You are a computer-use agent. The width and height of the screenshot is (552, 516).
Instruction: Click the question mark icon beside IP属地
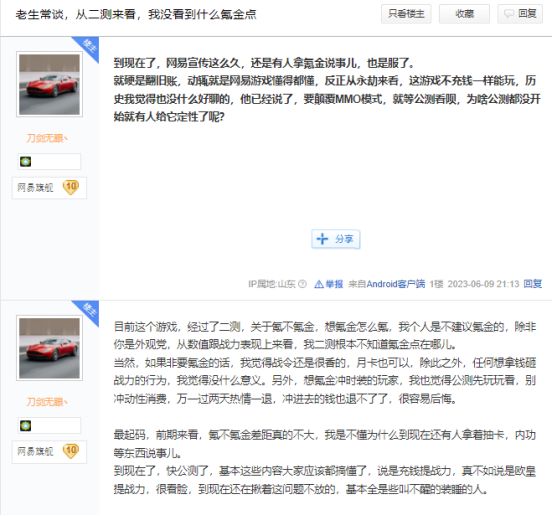tap(302, 284)
